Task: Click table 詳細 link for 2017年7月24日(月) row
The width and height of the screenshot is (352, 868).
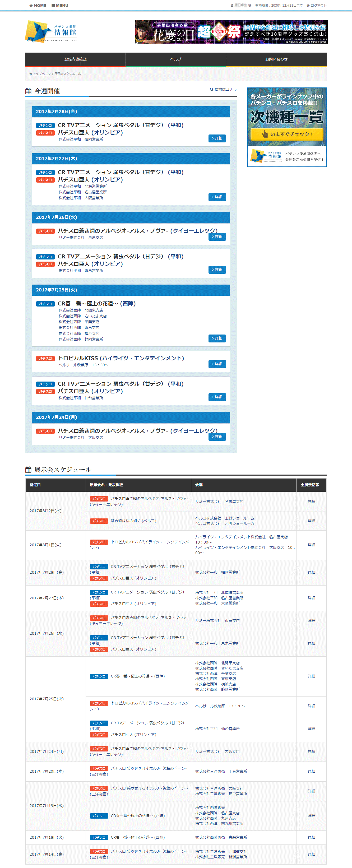Action: (x=311, y=751)
